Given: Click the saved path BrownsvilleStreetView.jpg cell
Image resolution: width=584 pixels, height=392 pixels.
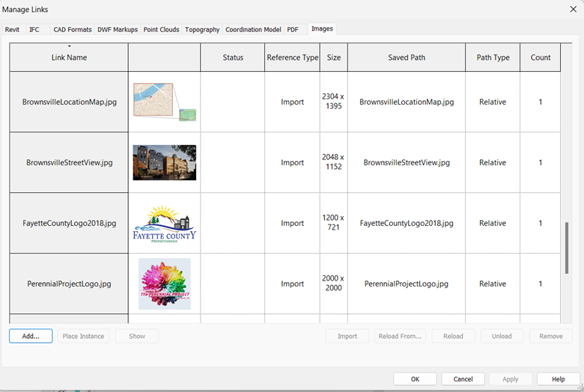Looking at the screenshot, I should 407,162.
